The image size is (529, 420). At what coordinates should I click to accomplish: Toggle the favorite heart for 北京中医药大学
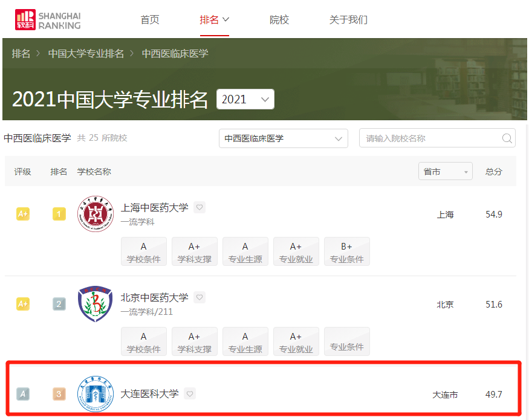tap(200, 297)
